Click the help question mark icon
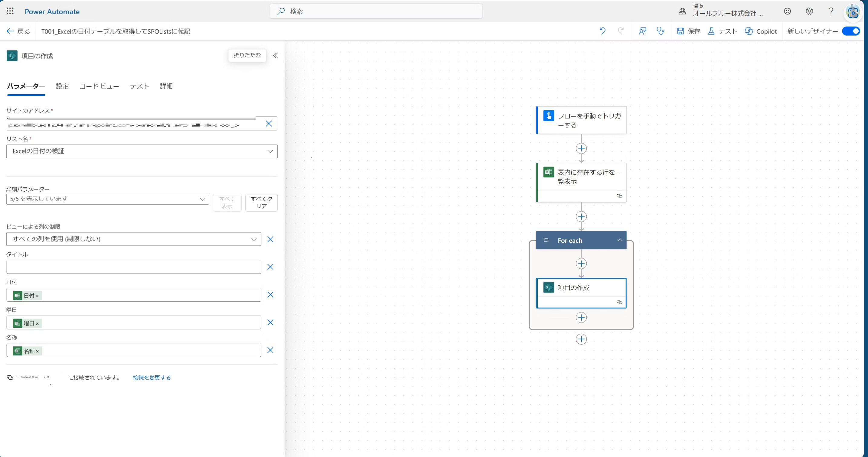Viewport: 868px width, 457px height. tap(831, 11)
